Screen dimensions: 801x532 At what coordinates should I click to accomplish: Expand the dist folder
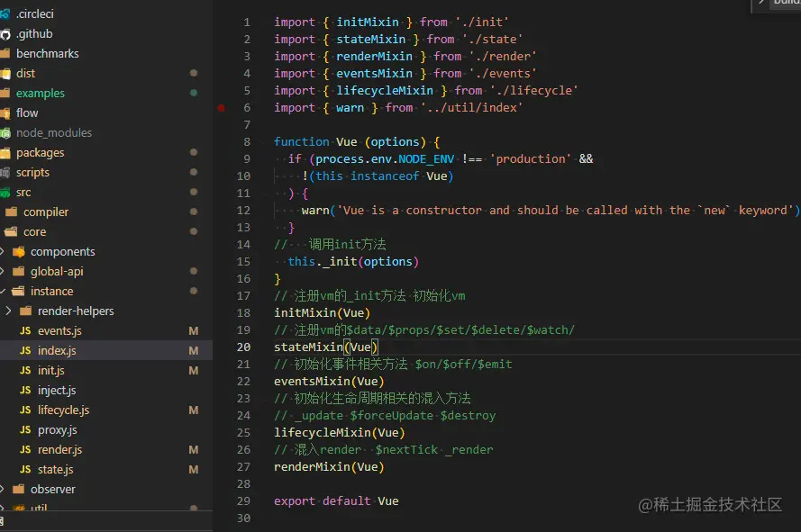(x=25, y=74)
